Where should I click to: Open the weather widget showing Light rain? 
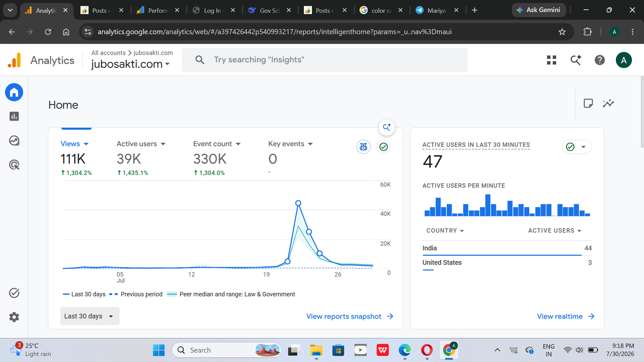pos(31,350)
